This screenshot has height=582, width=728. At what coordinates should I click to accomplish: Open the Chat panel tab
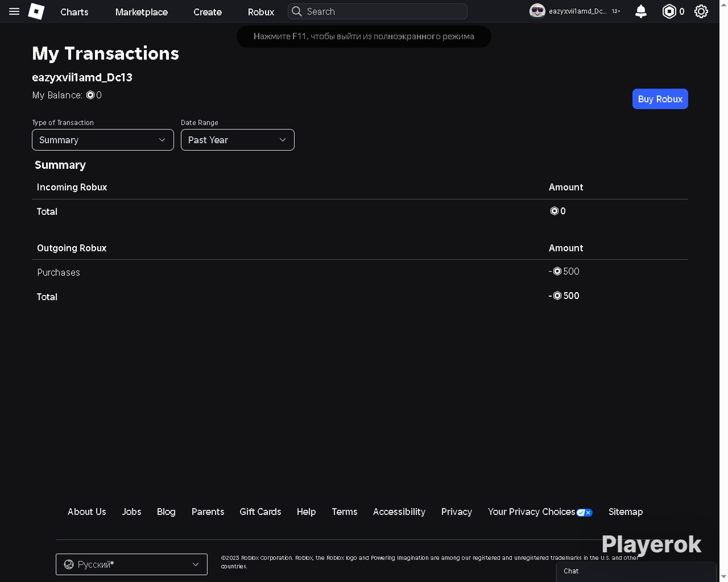pos(636,572)
